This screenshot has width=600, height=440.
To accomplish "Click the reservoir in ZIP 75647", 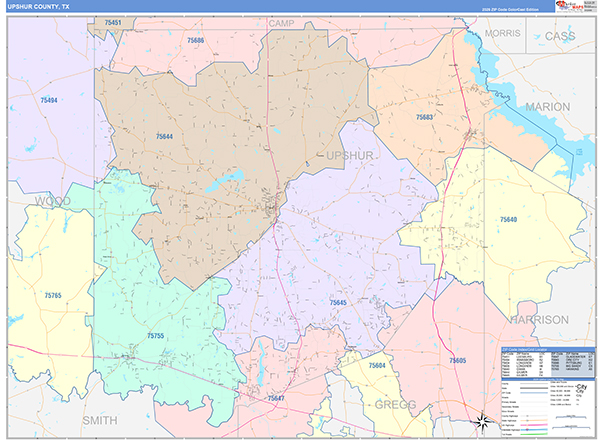I will (261, 362).
